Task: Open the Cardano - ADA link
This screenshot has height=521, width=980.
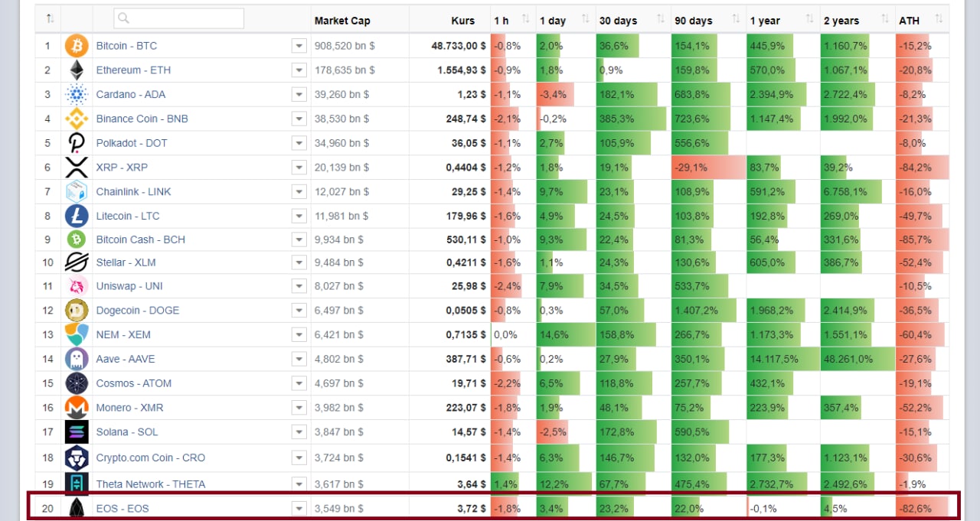Action: pyautogui.click(x=130, y=95)
